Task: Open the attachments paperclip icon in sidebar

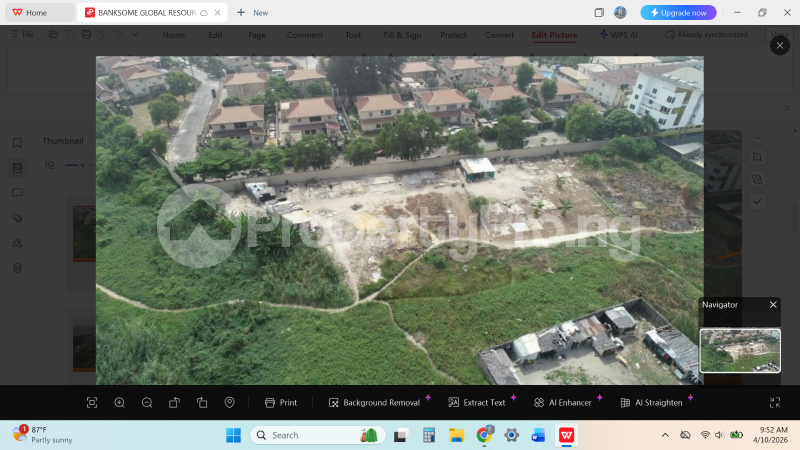Action: click(17, 218)
